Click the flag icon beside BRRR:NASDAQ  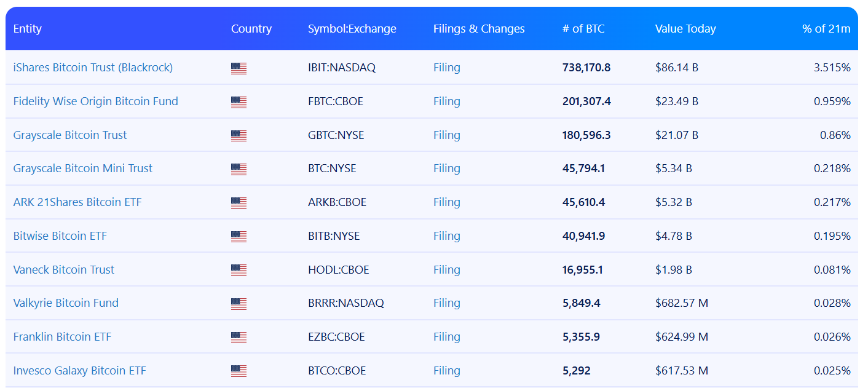click(239, 304)
